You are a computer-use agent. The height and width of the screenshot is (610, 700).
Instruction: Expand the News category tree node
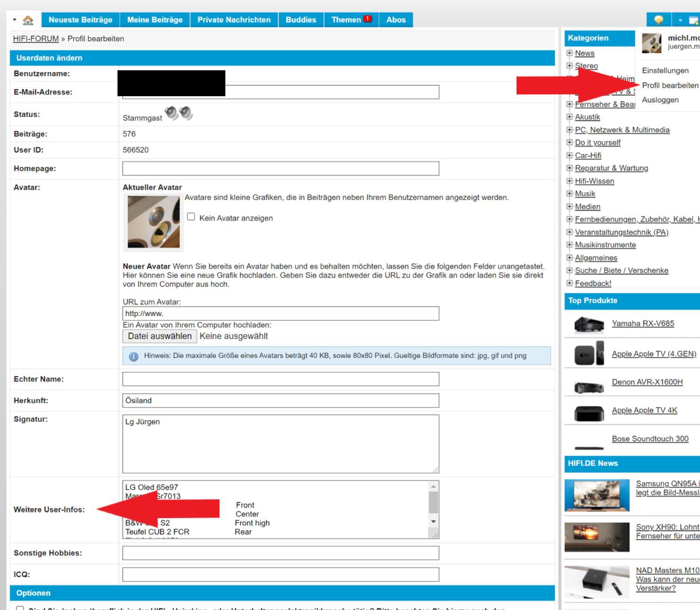pyautogui.click(x=569, y=53)
